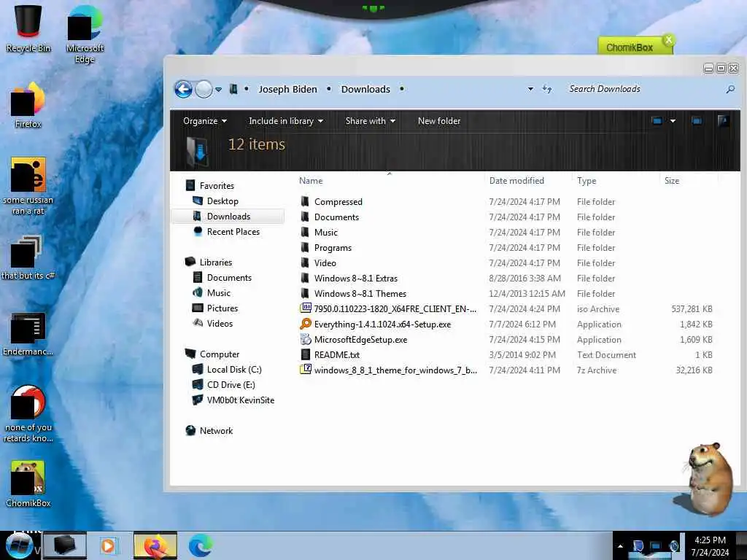Select the Programs folder
The width and height of the screenshot is (747, 560).
(x=333, y=248)
